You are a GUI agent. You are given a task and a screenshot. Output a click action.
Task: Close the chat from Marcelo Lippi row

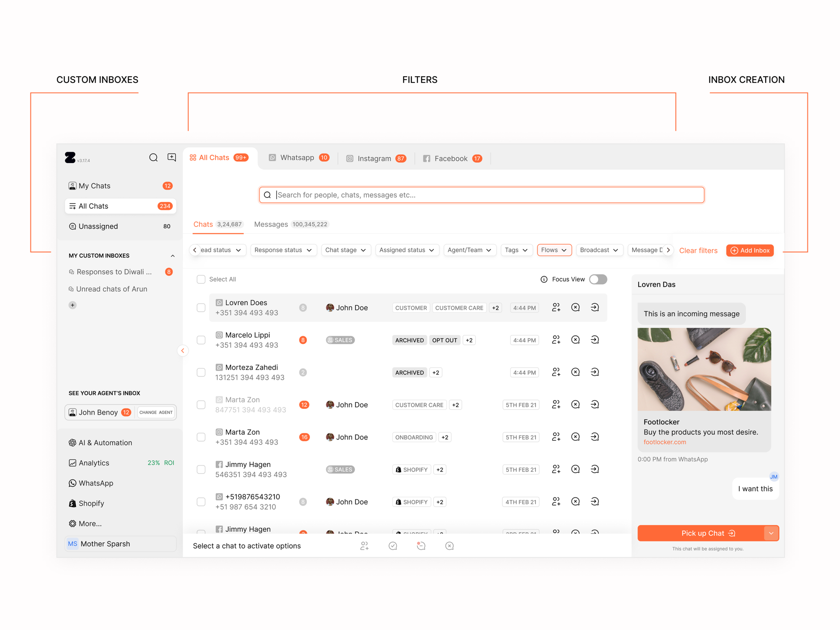(x=575, y=340)
